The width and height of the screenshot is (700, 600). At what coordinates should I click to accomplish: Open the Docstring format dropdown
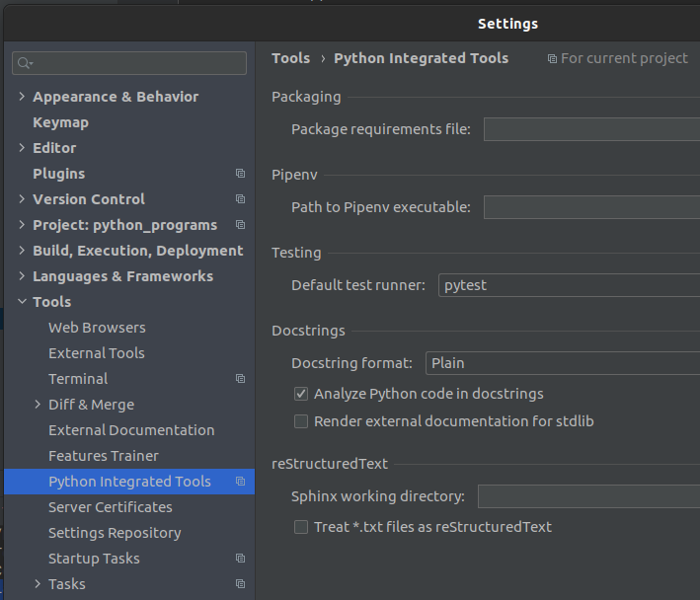coord(561,363)
